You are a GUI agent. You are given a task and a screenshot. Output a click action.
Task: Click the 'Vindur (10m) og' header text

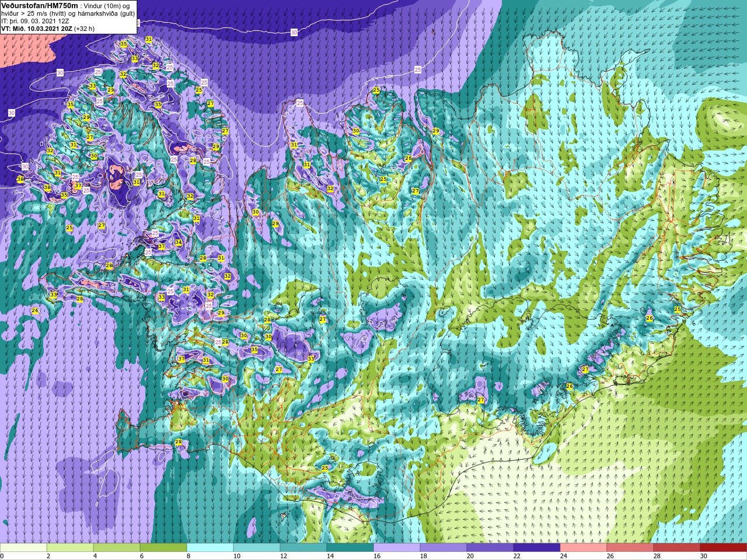(x=106, y=5)
